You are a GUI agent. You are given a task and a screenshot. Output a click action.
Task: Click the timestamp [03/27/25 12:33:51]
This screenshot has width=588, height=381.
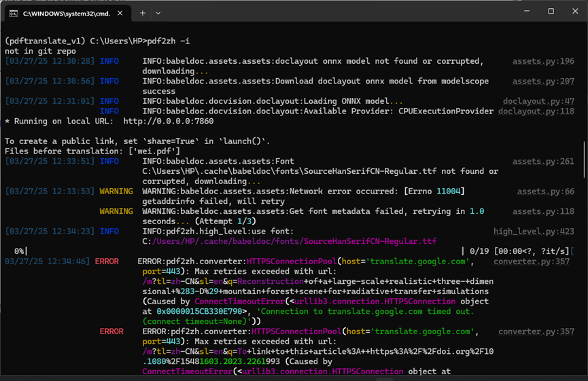click(x=50, y=161)
